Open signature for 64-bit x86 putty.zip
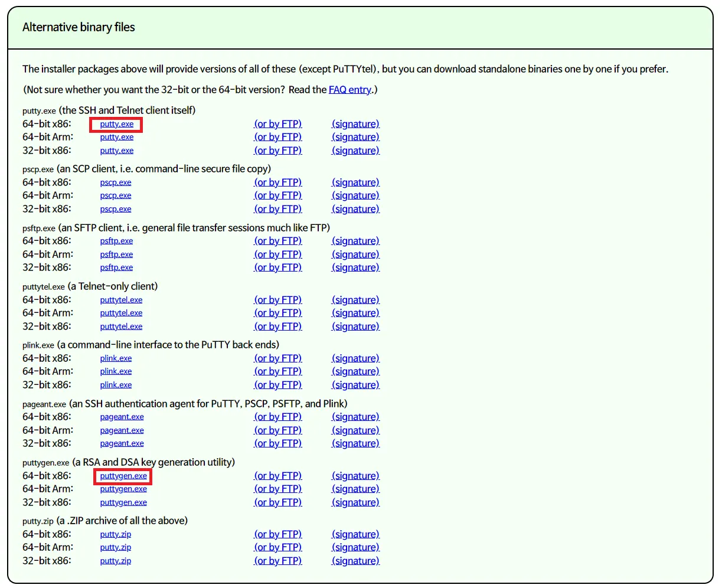Screen dimensions: 722x588 (356, 534)
